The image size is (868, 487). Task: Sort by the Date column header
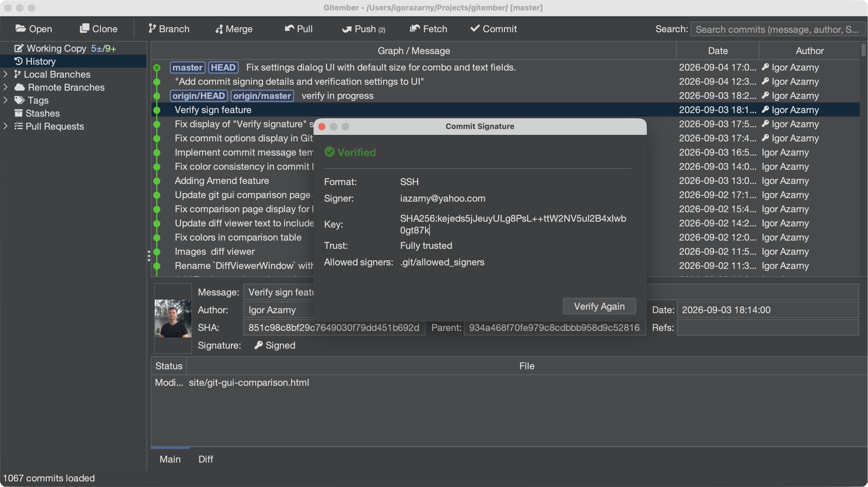pyautogui.click(x=718, y=50)
